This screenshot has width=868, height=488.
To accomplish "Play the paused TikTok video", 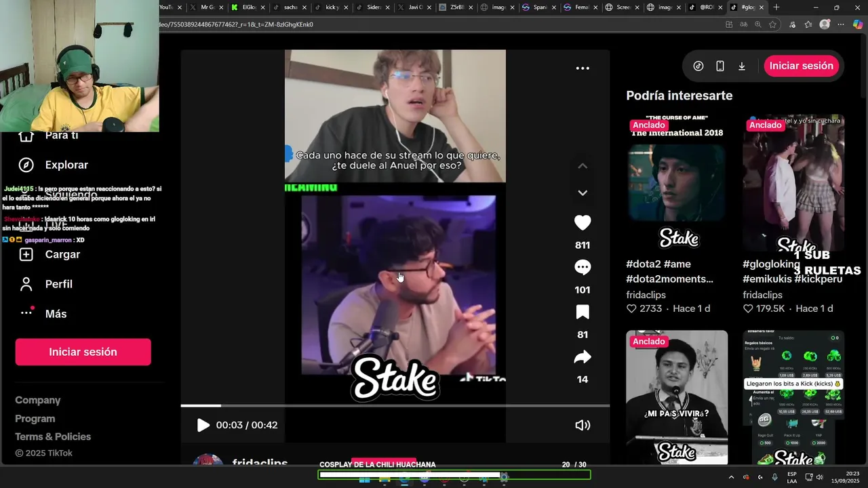I will (x=203, y=425).
